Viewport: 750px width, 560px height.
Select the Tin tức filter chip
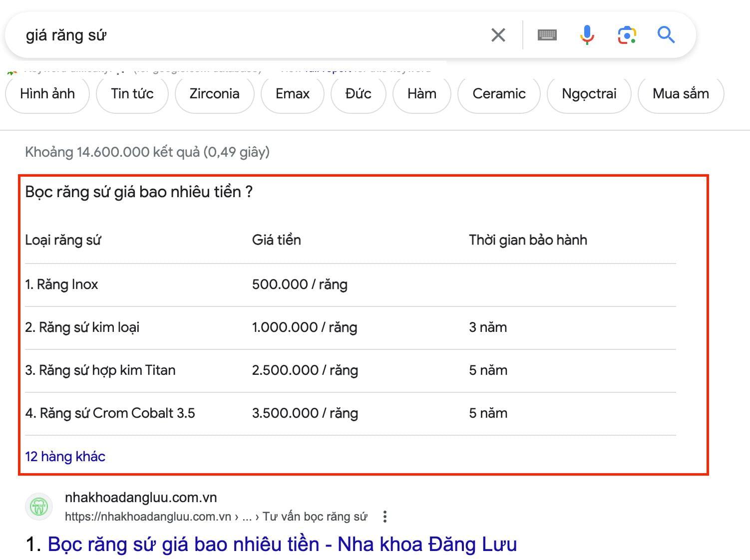click(x=132, y=94)
